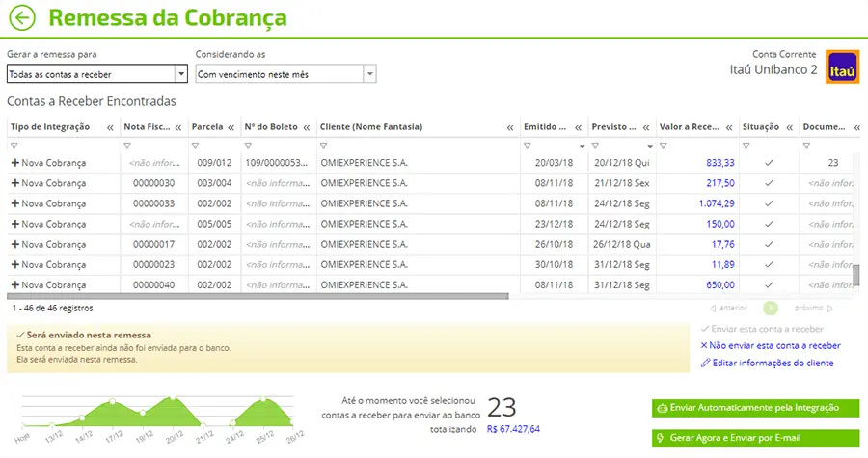
Task: Sort by Tipo de Integração header
Action: [x=50, y=126]
